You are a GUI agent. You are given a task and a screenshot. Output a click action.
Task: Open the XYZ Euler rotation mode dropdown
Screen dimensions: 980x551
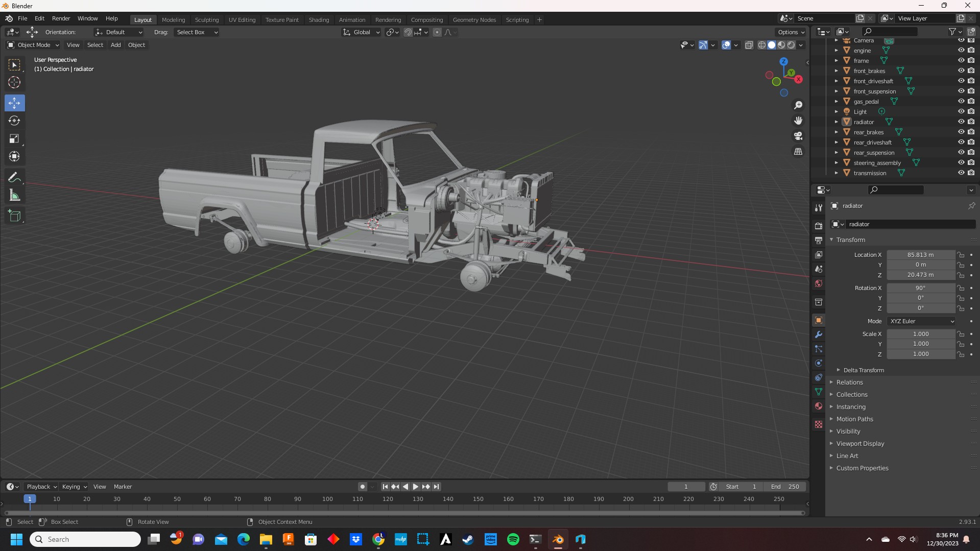(x=921, y=321)
